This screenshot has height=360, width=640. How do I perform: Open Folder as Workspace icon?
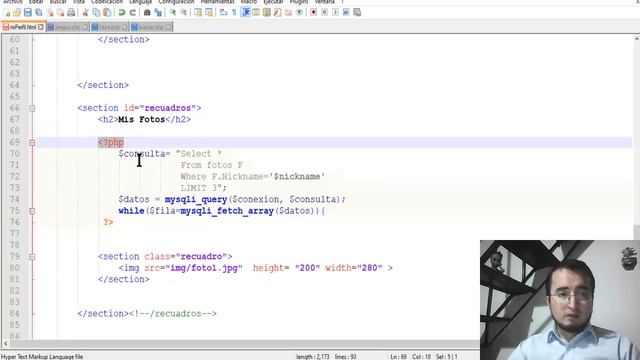click(288, 12)
